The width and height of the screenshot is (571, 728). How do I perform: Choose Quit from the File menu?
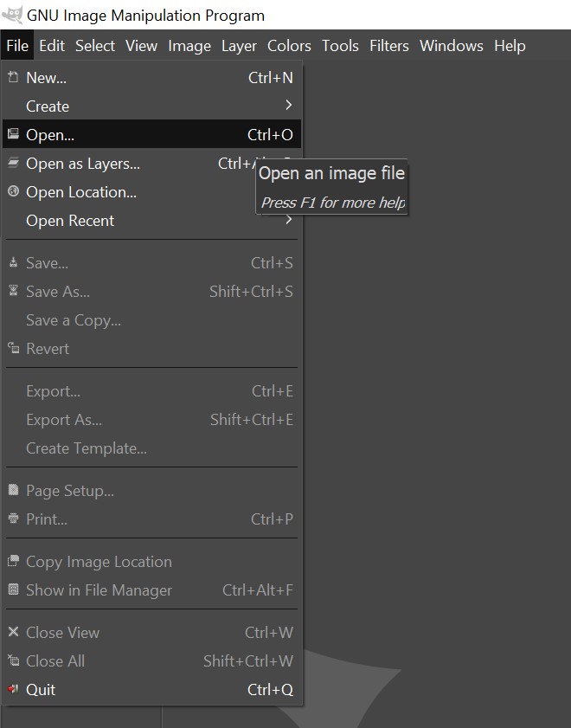point(151,689)
